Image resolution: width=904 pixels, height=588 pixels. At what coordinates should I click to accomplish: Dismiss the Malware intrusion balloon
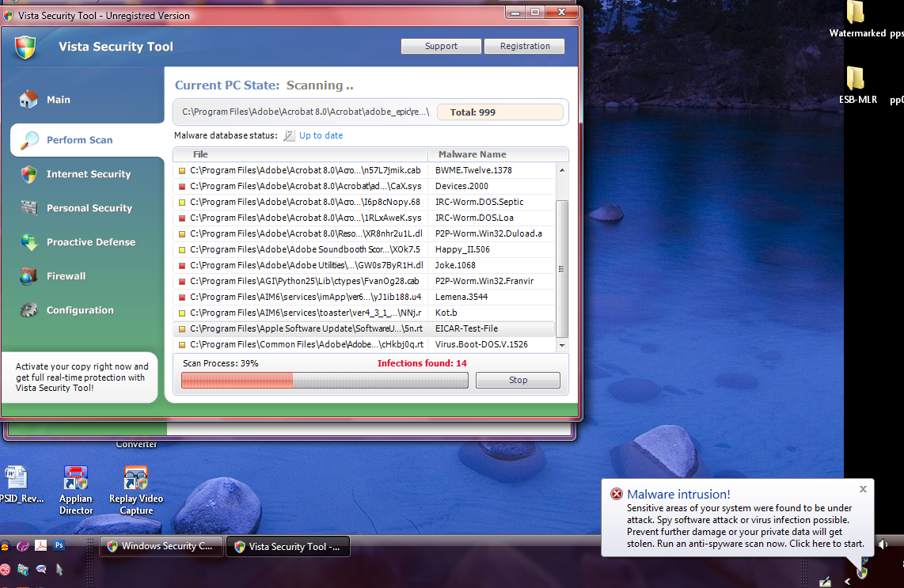point(863,489)
